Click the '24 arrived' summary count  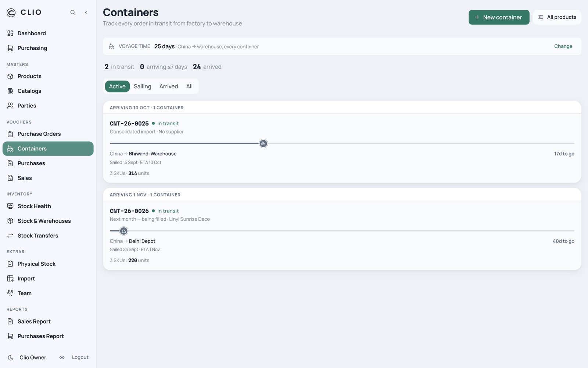(207, 67)
